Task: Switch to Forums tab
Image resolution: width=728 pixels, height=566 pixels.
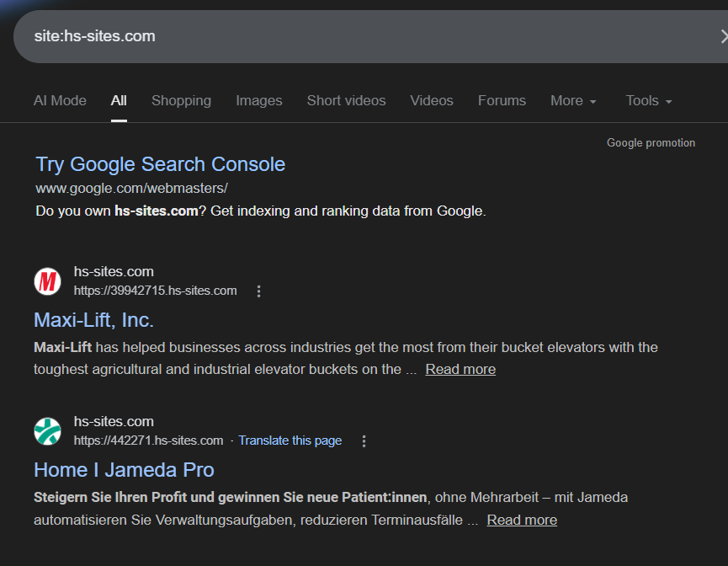Action: click(x=502, y=101)
